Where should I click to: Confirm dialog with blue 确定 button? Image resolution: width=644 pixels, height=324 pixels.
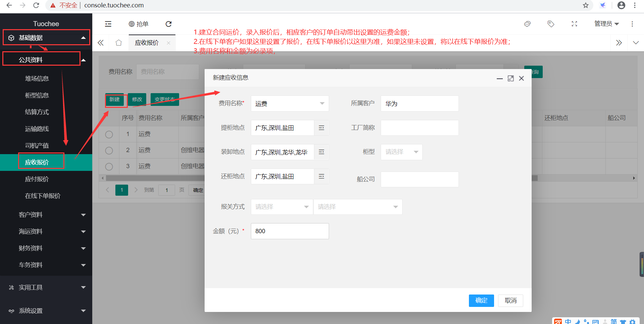coord(481,301)
